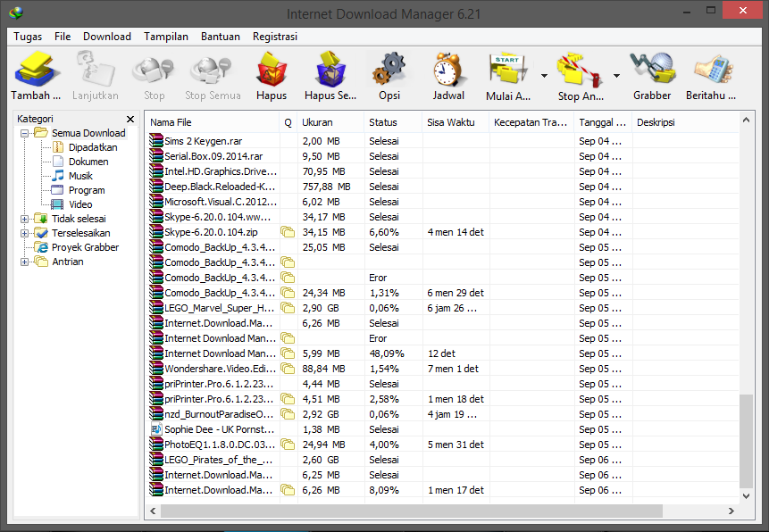Open the Registrasi menu
Screen dimensions: 769x532
point(275,37)
